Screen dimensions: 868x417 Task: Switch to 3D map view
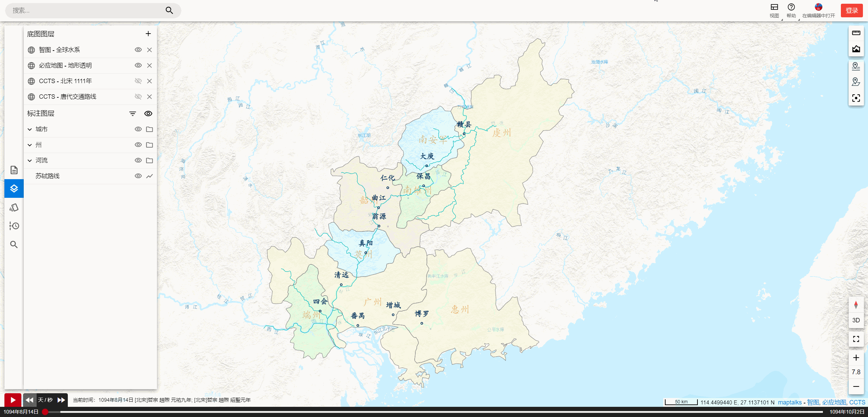click(x=856, y=320)
